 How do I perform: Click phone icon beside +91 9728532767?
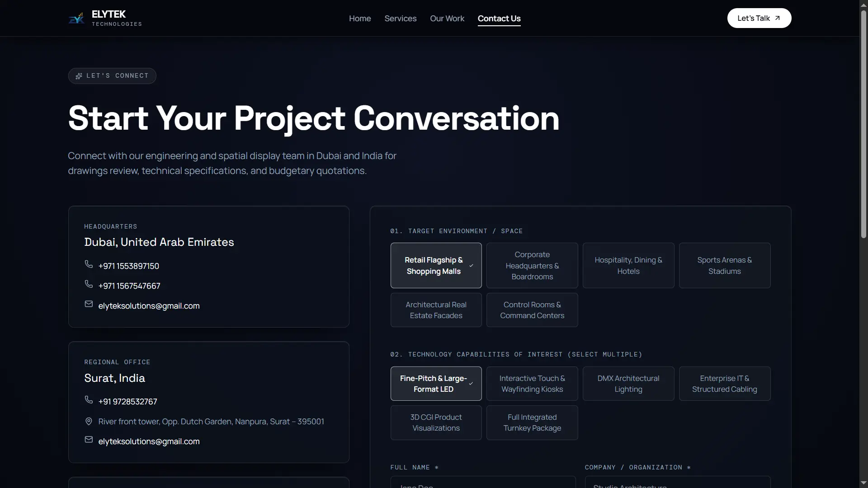[89, 400]
